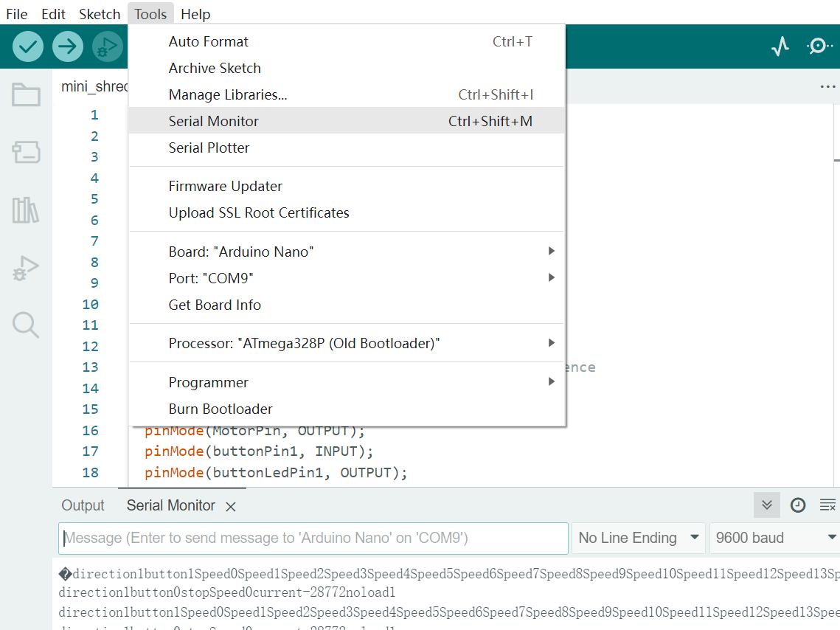
Task: Open the 9600 baud rate dropdown
Action: click(774, 538)
